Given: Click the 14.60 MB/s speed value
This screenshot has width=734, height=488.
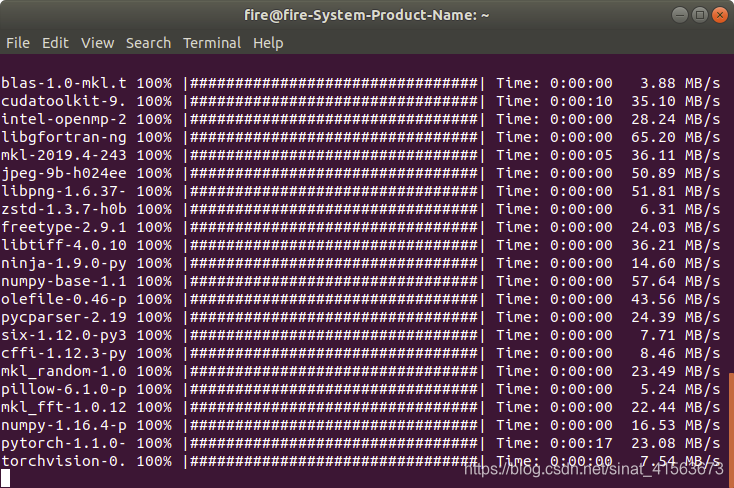Looking at the screenshot, I should coord(675,263).
